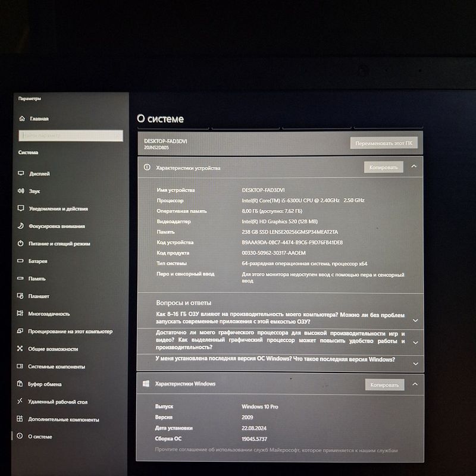The width and height of the screenshot is (476, 476).
Task: Click the settings search field
Action: (71, 136)
